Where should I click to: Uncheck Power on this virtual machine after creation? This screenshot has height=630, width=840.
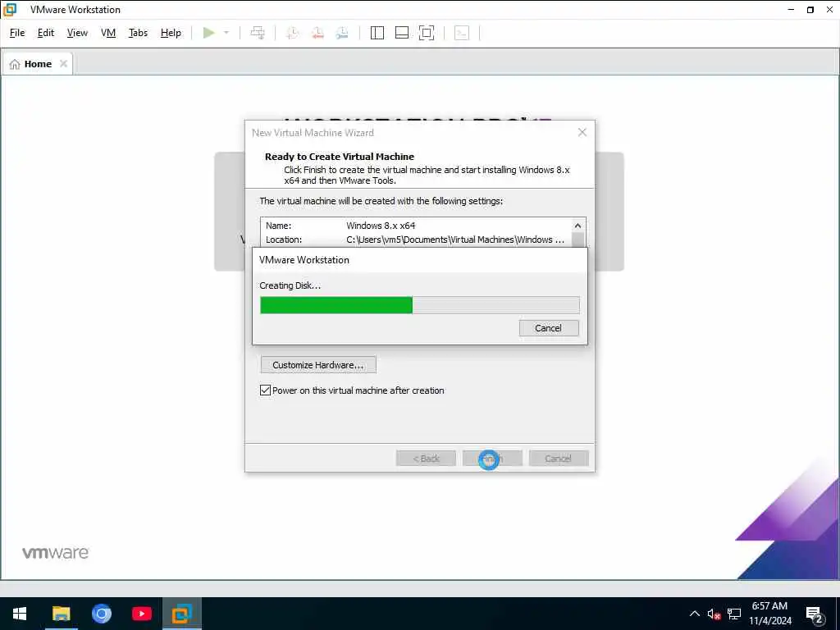[265, 390]
